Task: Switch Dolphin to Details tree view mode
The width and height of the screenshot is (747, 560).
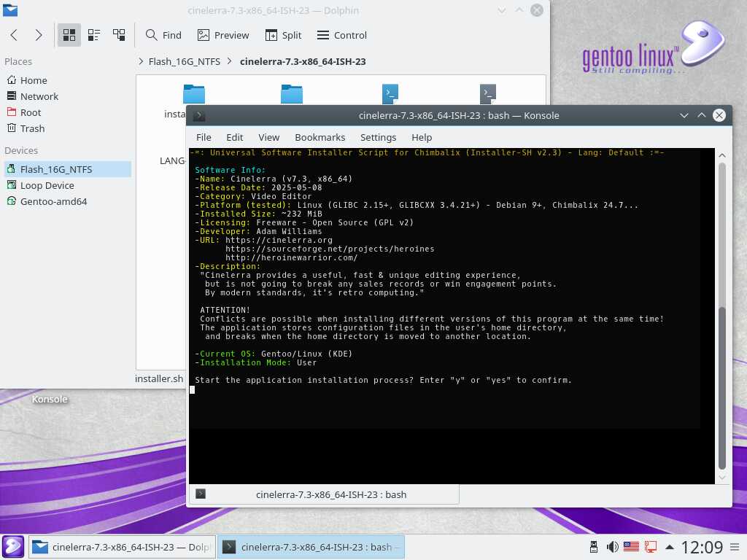Action: point(119,35)
